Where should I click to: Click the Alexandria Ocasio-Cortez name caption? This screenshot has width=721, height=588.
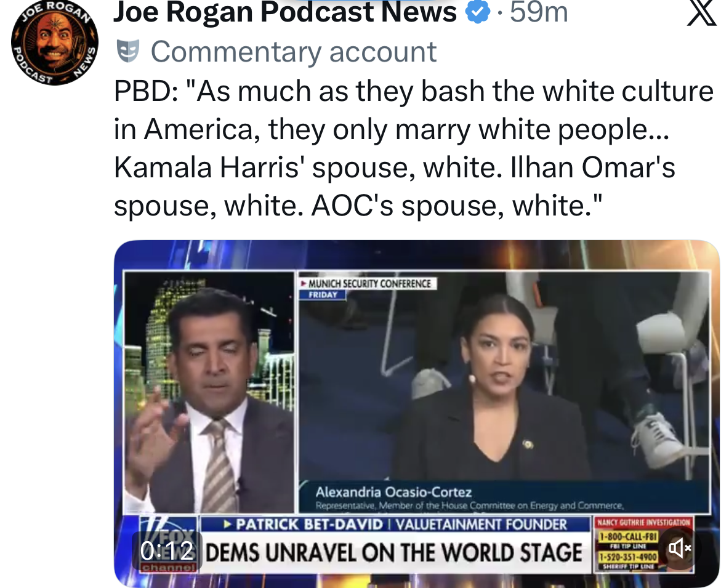(393, 493)
